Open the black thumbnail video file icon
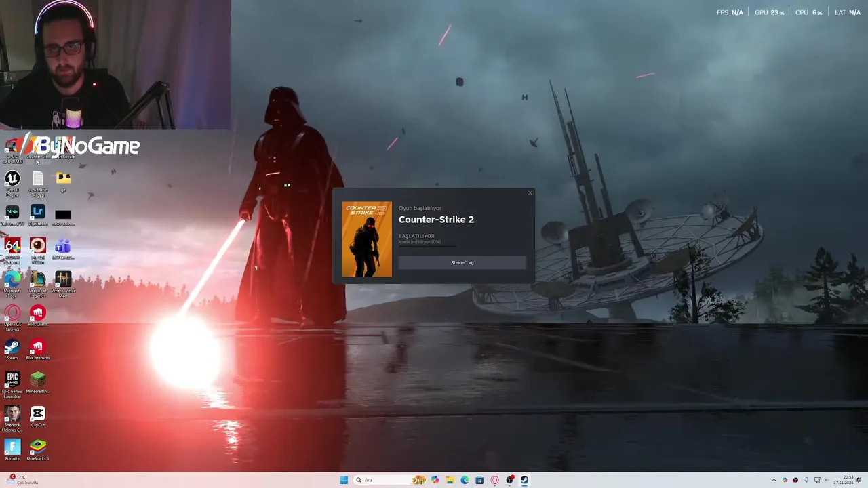Image resolution: width=868 pixels, height=488 pixels. point(63,216)
